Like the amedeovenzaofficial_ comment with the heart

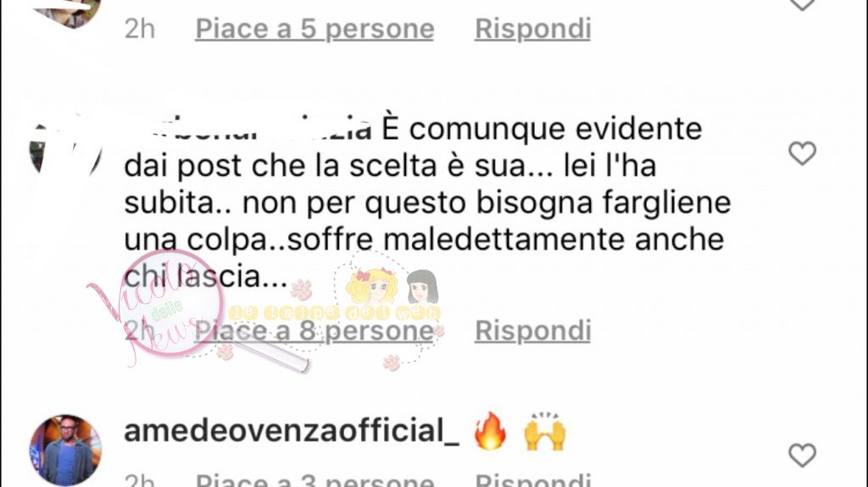tap(802, 456)
